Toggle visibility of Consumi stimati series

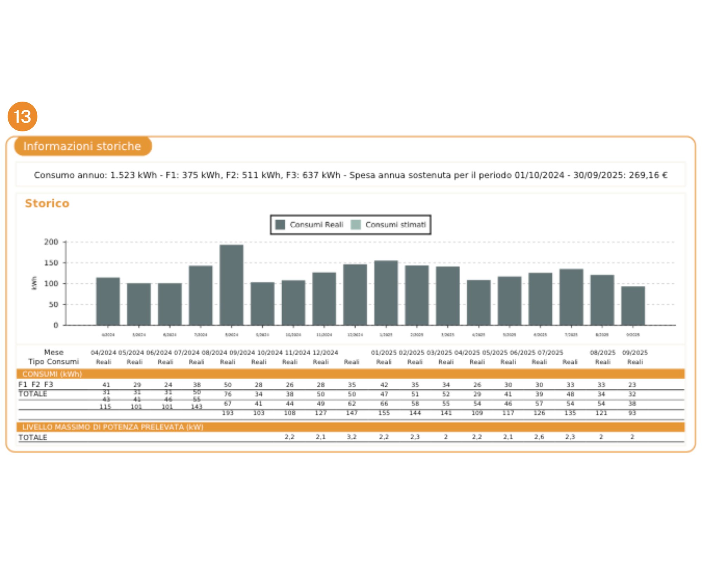click(x=395, y=225)
